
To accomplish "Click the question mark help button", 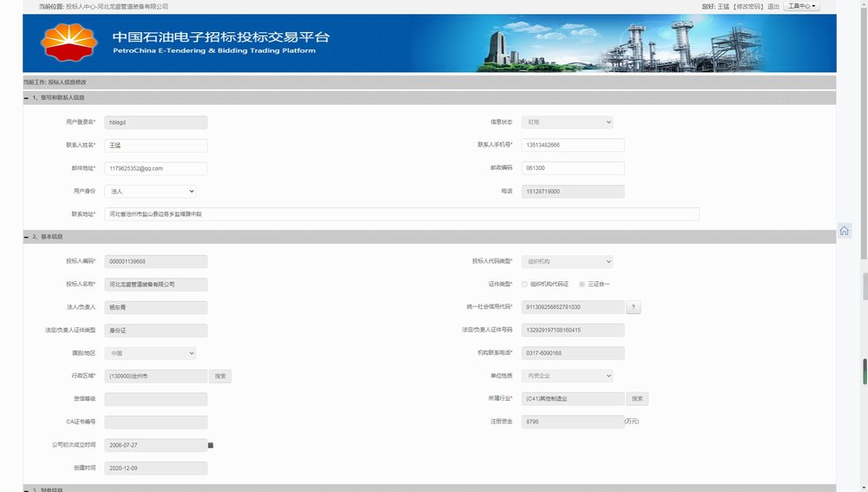I will click(634, 307).
